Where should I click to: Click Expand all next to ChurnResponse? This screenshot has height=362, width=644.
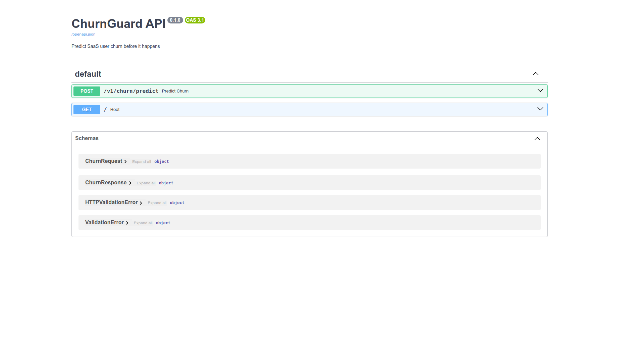point(146,183)
